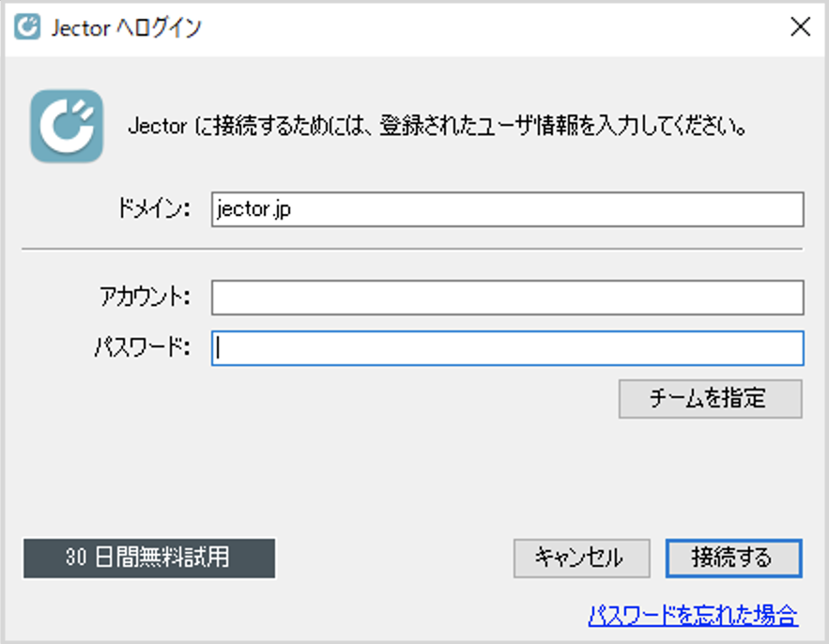Image resolution: width=829 pixels, height=644 pixels.
Task: Click the large Jector logo icon
Action: [x=67, y=126]
